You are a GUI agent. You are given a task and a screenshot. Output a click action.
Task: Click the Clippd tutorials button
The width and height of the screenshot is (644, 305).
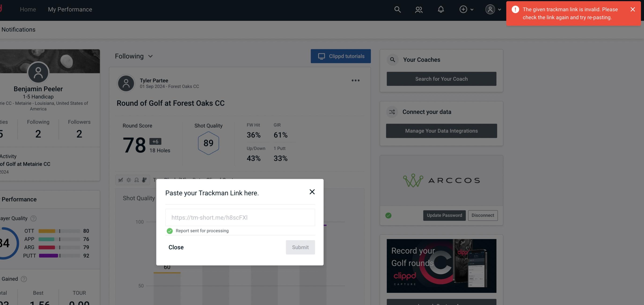pyautogui.click(x=341, y=56)
